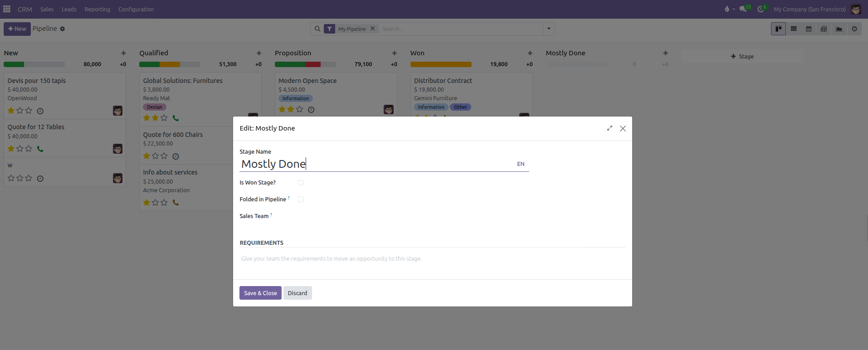Viewport: 868px width, 350px height.
Task: Tick the Is Won Stage checkbox
Action: 301,183
